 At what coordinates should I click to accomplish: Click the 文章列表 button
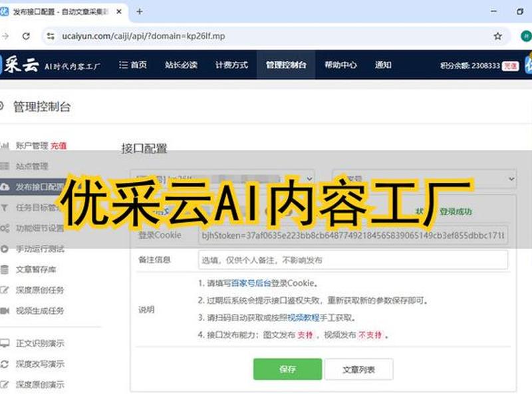pos(359,369)
